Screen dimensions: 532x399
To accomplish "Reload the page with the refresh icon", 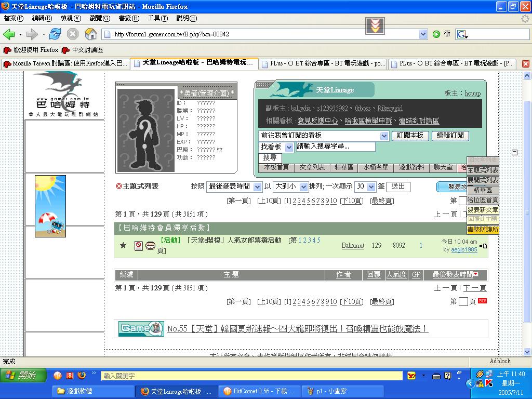I will tap(55, 34).
